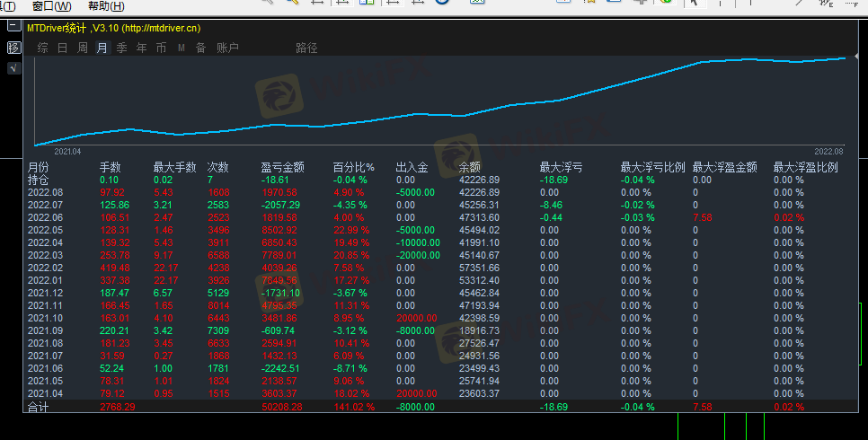Open the 账户 account tab
This screenshot has height=440, width=868.
click(x=227, y=48)
